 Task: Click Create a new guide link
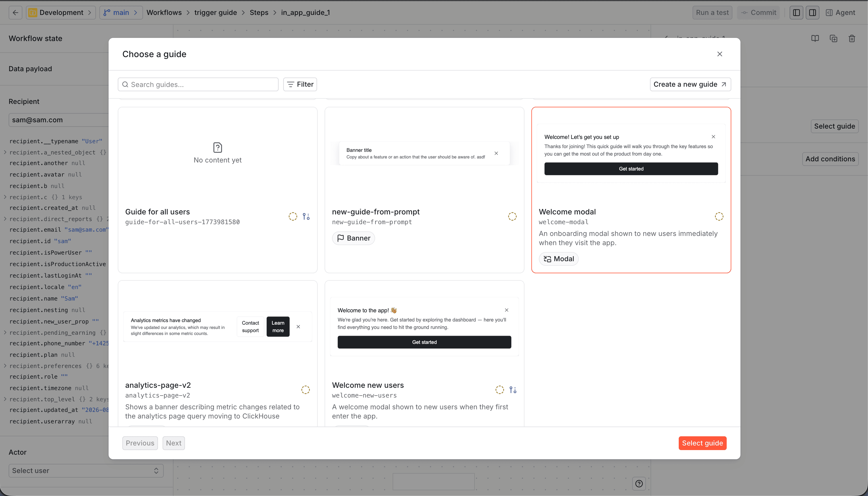click(x=690, y=84)
